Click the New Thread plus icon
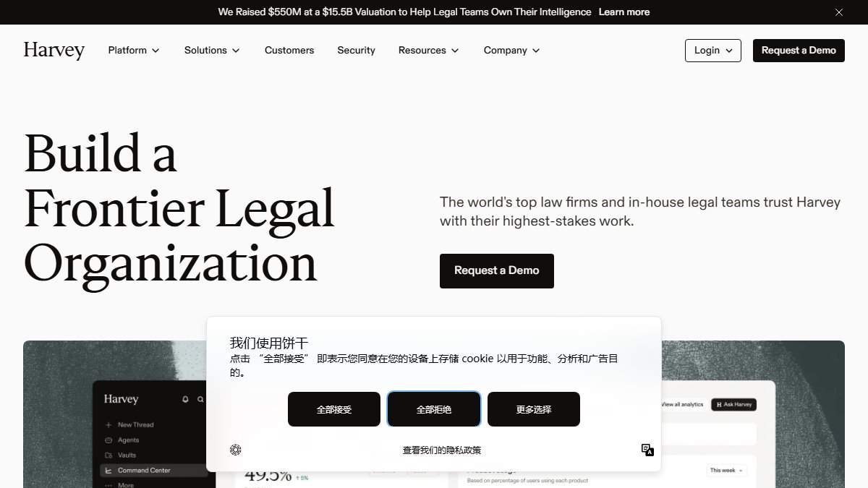The width and height of the screenshot is (868, 488). [x=109, y=425]
